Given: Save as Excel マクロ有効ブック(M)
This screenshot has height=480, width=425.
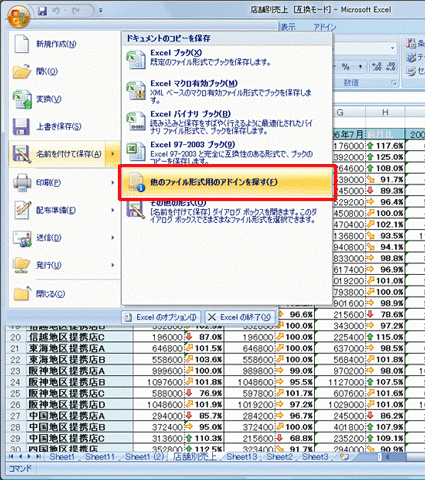Looking at the screenshot, I should pyautogui.click(x=227, y=91).
